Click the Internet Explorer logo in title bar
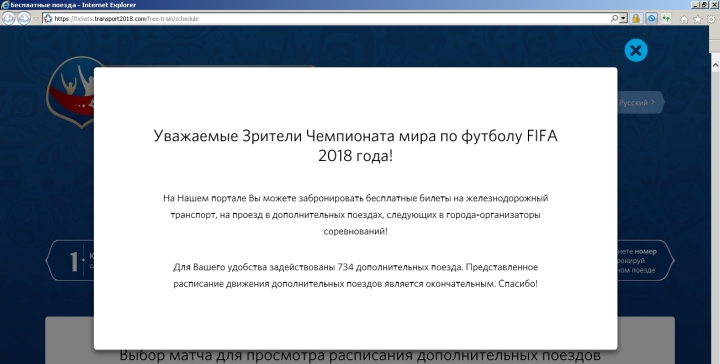The width and height of the screenshot is (720, 364). (5, 5)
